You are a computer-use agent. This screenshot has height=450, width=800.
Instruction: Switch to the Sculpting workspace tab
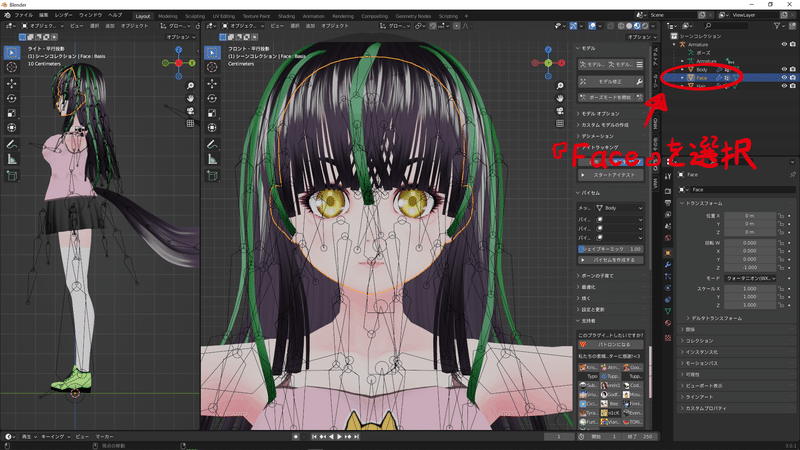pos(195,16)
